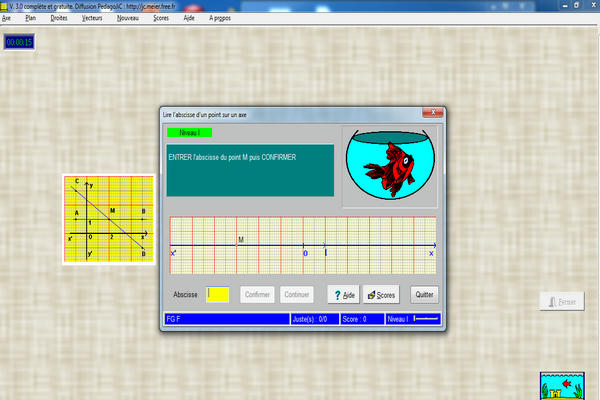This screenshot has height=400, width=600.
Task: Expand the Droites menu
Action: (x=59, y=18)
